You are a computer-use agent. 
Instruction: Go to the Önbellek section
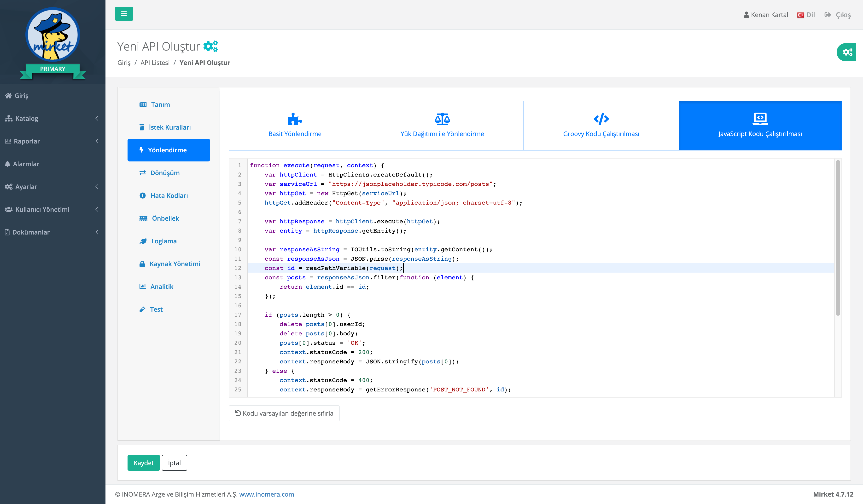point(169,218)
